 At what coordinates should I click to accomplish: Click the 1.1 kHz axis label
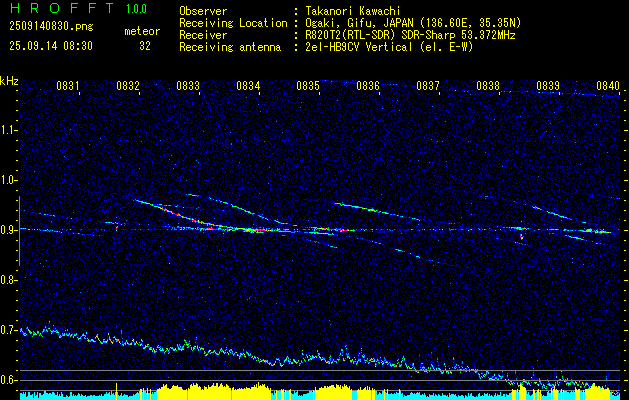point(8,130)
